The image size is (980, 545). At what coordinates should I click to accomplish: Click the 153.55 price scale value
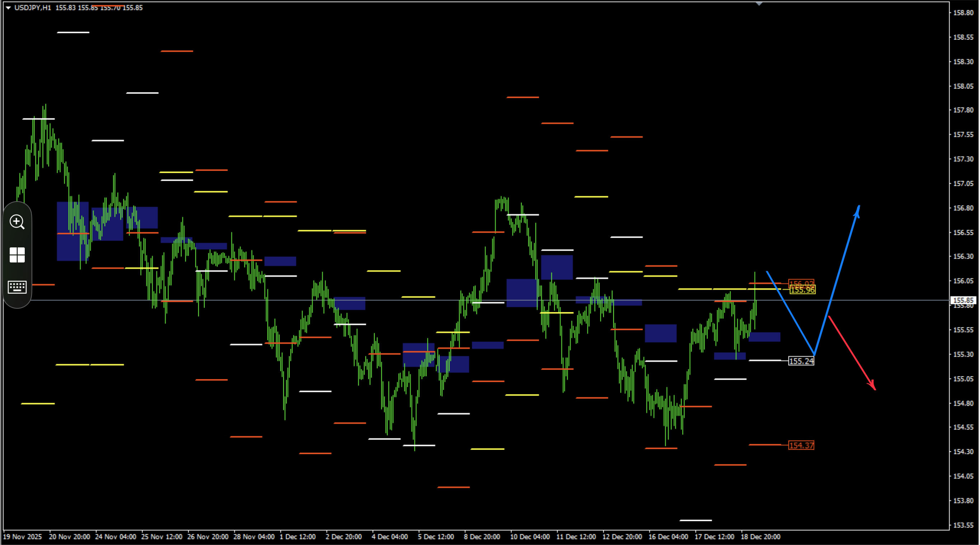(x=963, y=525)
